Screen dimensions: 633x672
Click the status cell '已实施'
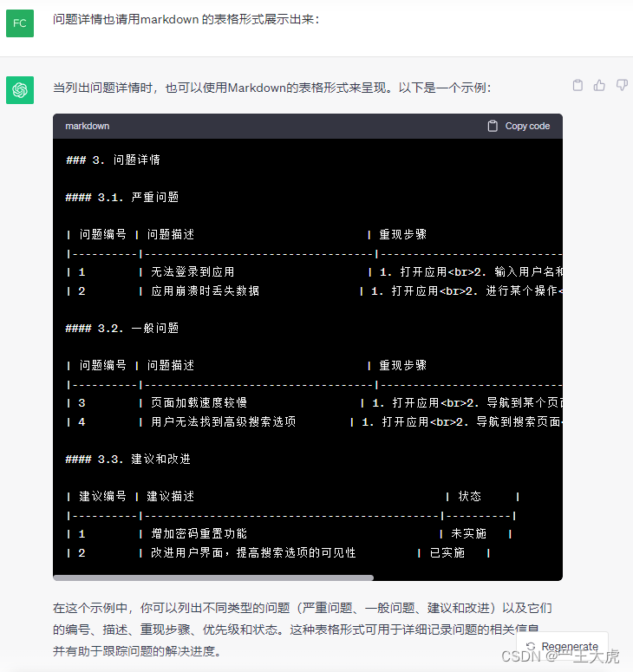pos(447,553)
